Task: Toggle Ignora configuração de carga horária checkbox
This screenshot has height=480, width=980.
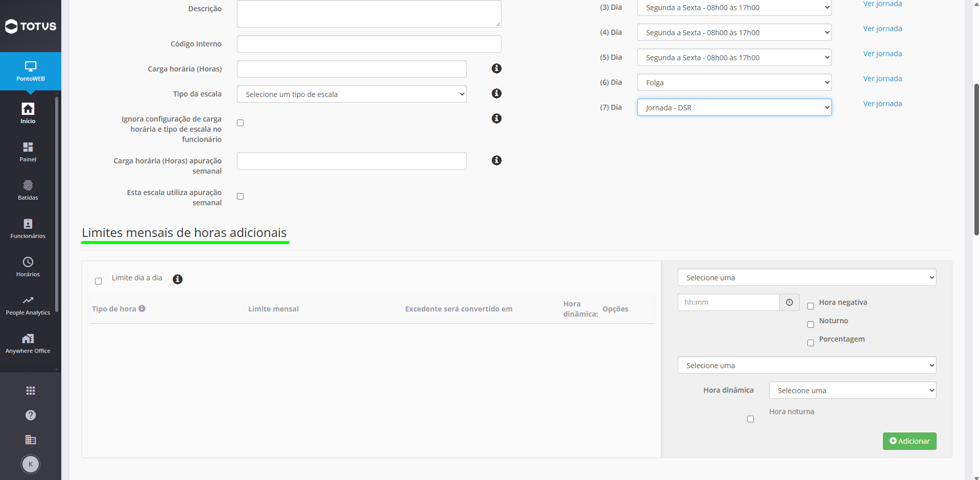Action: pyautogui.click(x=240, y=123)
